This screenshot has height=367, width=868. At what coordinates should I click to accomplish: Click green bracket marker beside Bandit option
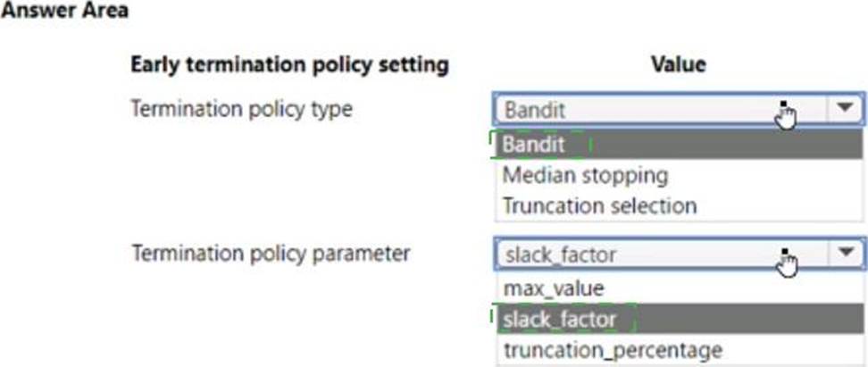point(491,145)
